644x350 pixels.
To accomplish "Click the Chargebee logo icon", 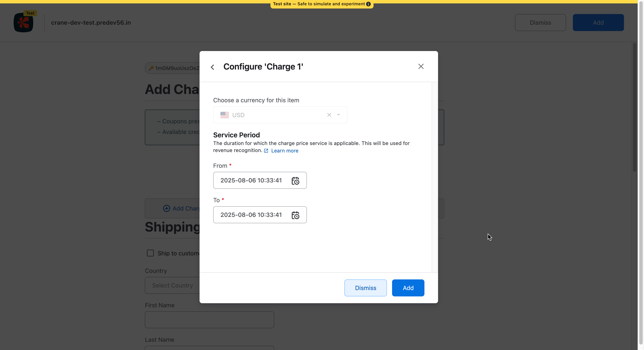I will pos(23,23).
